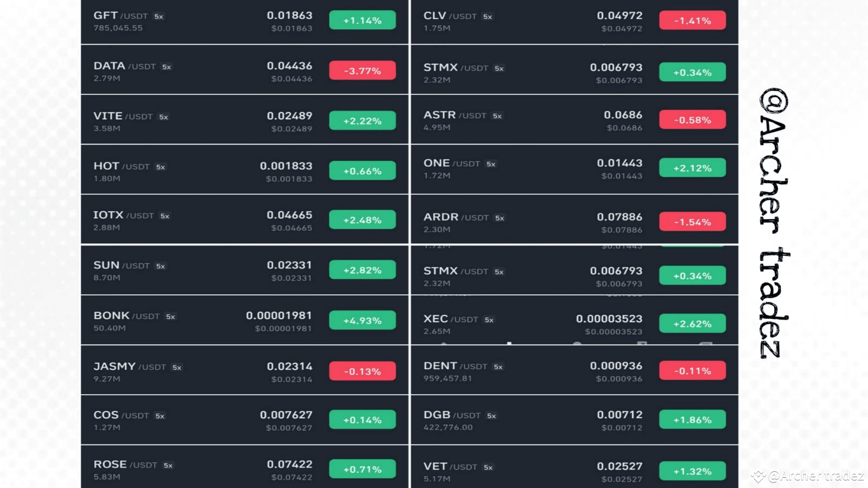Select the 5x leverage tag on VET
The height and width of the screenshot is (488, 868).
tap(488, 467)
